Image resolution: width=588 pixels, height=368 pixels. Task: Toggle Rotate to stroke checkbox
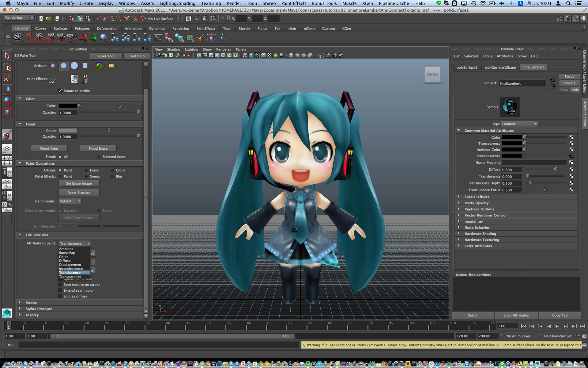pyautogui.click(x=60, y=91)
